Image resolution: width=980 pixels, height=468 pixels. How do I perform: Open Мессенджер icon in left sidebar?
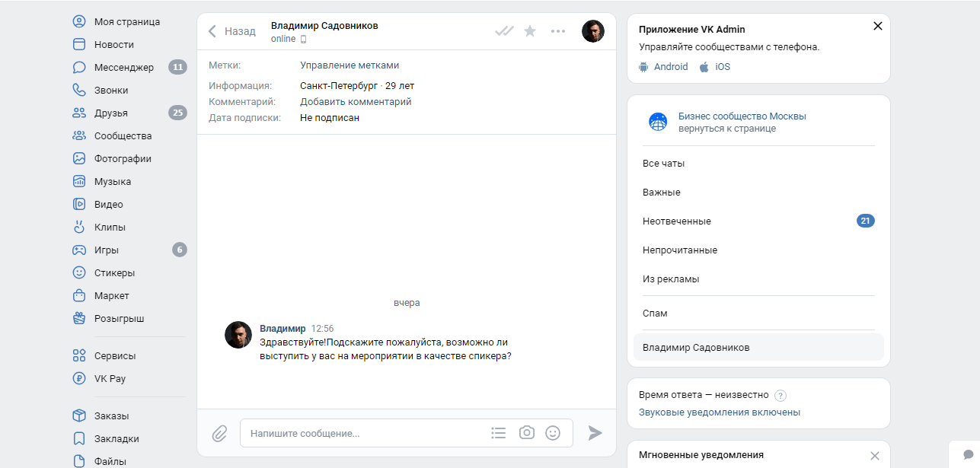point(79,67)
